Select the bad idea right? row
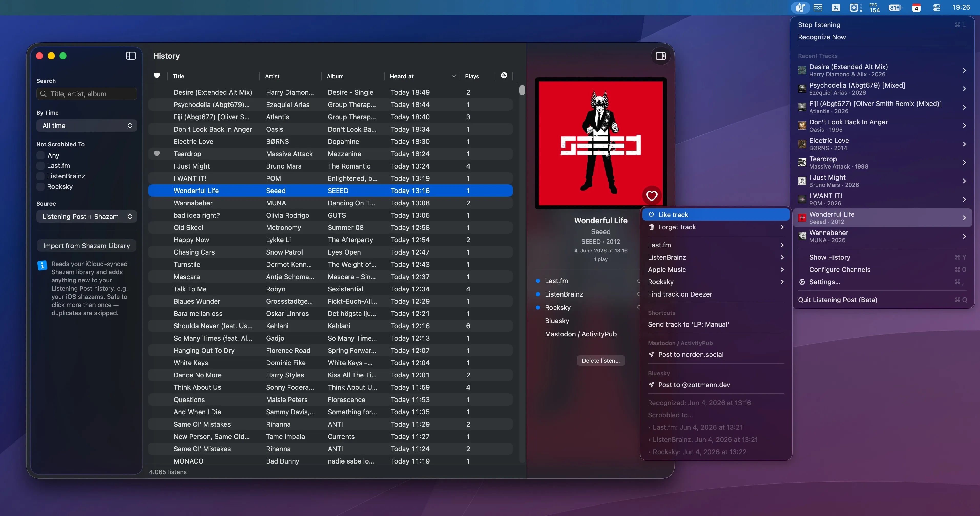980x516 pixels. 330,215
